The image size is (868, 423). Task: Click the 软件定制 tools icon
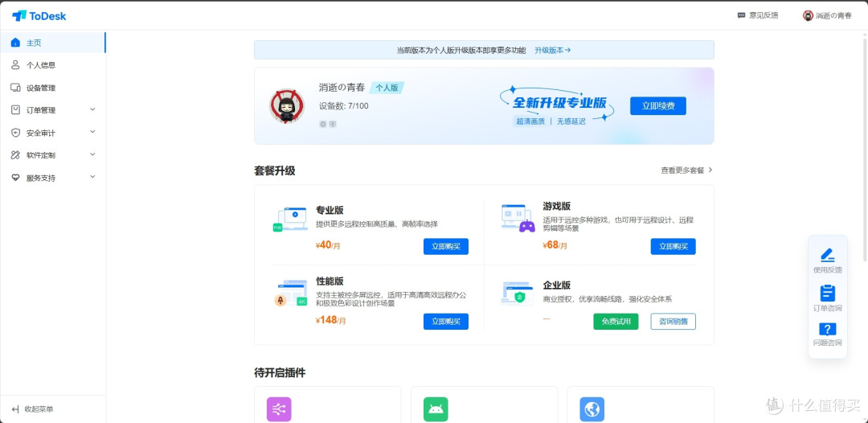click(15, 155)
